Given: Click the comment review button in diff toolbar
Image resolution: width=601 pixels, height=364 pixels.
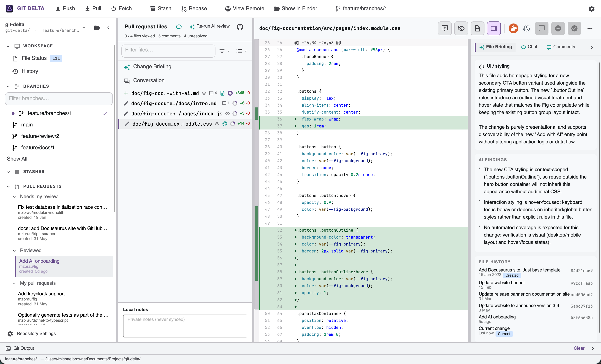Looking at the screenshot, I should pos(542,29).
